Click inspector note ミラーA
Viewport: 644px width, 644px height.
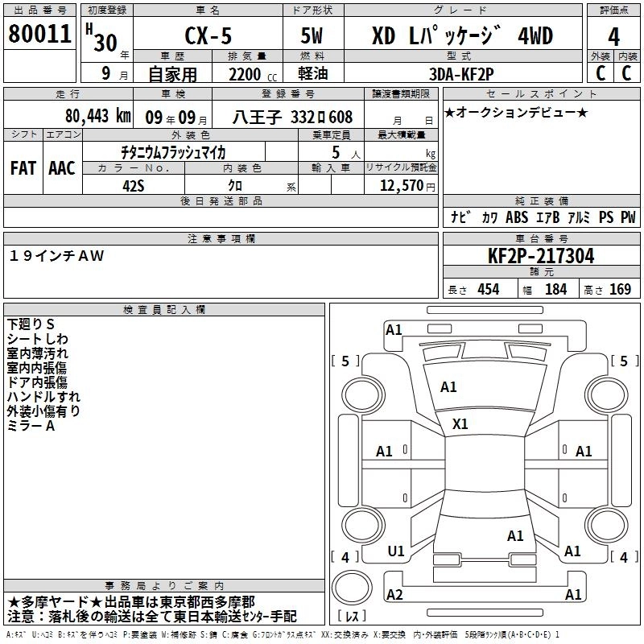pyautogui.click(x=31, y=426)
